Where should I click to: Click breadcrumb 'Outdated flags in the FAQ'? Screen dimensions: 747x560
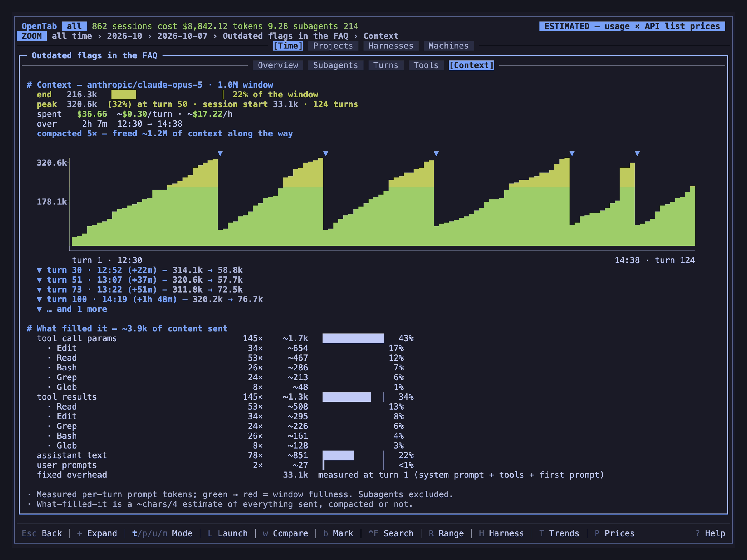pos(285,36)
